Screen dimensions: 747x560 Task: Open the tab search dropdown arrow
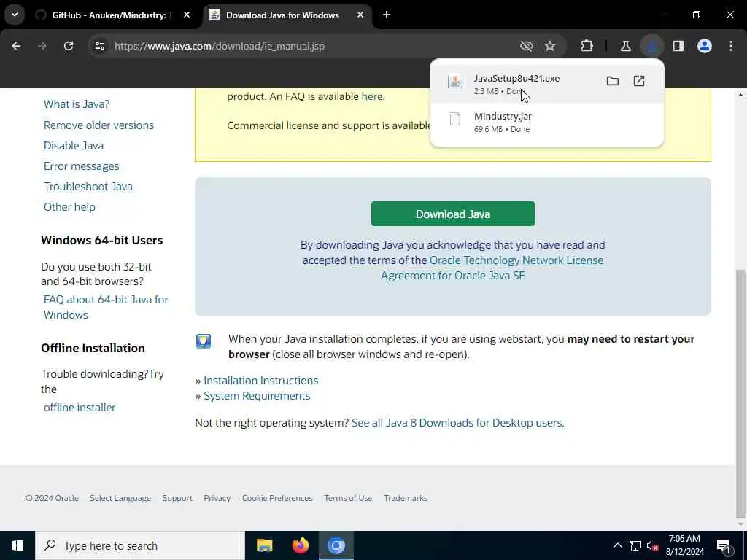coord(15,15)
